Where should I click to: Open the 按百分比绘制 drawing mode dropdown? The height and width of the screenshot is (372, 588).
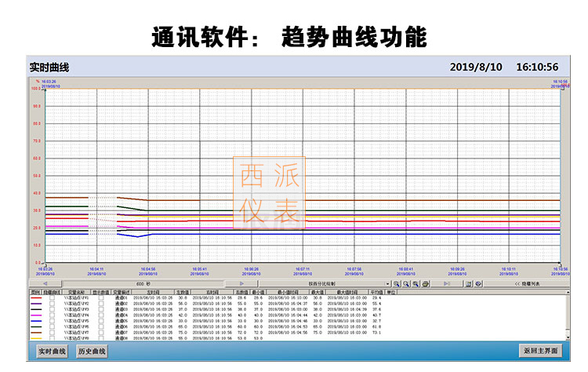point(387,283)
